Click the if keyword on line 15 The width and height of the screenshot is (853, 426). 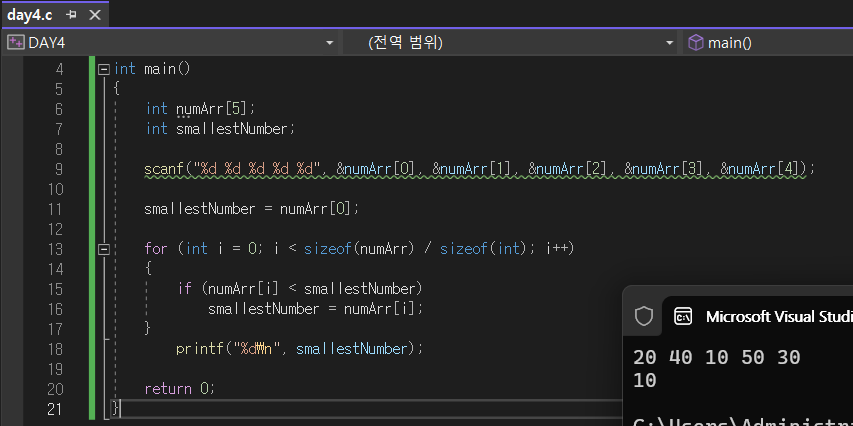(184, 288)
